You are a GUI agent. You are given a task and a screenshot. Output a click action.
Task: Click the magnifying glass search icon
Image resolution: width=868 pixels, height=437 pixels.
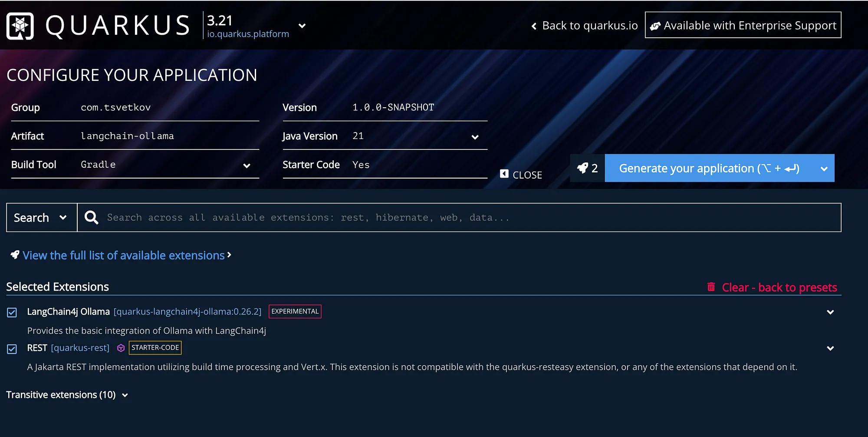(x=91, y=218)
